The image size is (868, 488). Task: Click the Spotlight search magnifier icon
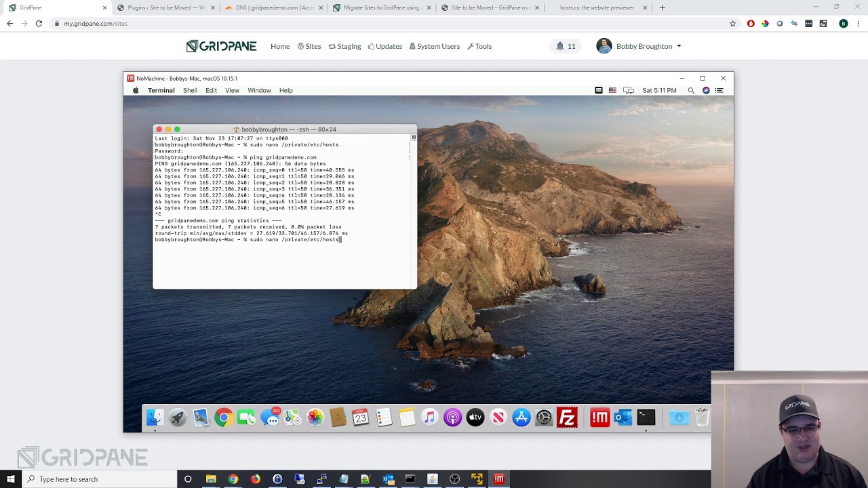(691, 90)
